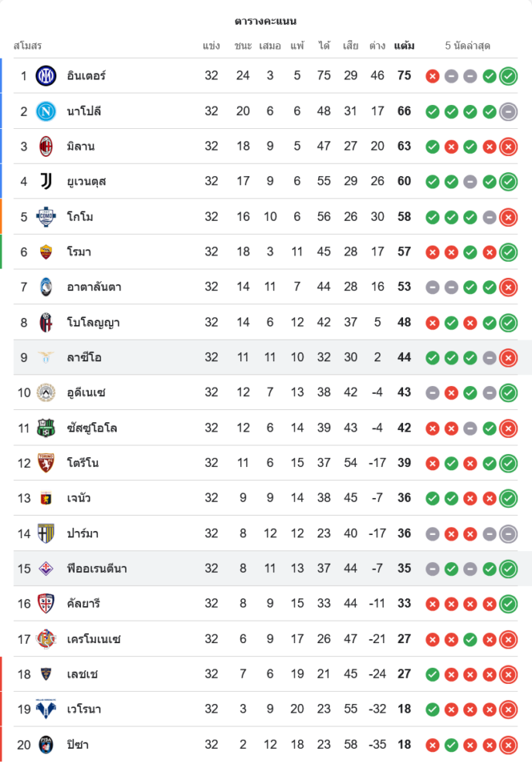This screenshot has height=772, width=532.
Task: Click the Atalanta club crest icon
Action: (46, 287)
